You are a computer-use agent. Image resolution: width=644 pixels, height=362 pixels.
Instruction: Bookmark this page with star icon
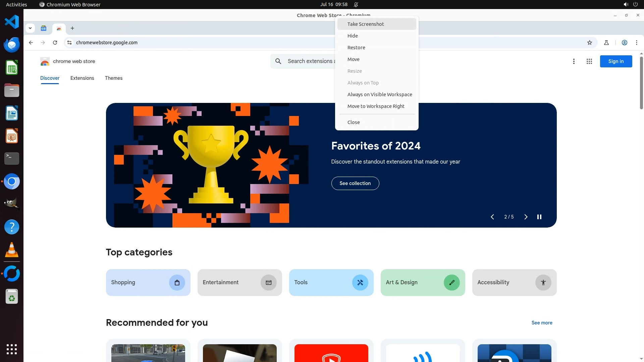(590, 43)
